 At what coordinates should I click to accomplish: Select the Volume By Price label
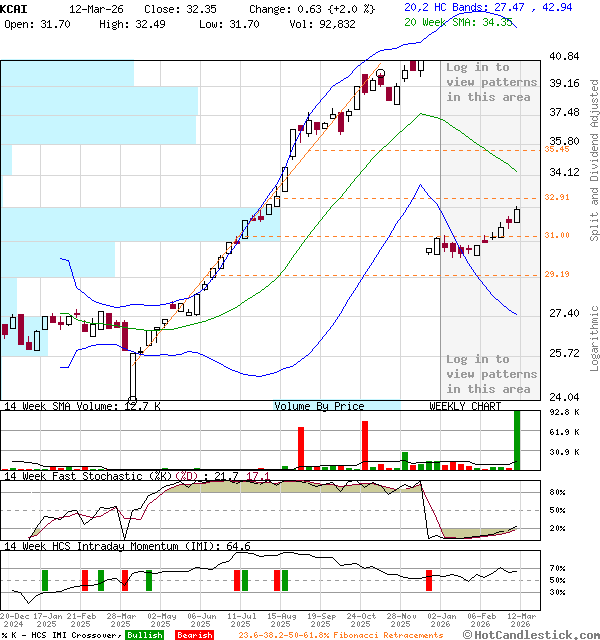[x=319, y=406]
